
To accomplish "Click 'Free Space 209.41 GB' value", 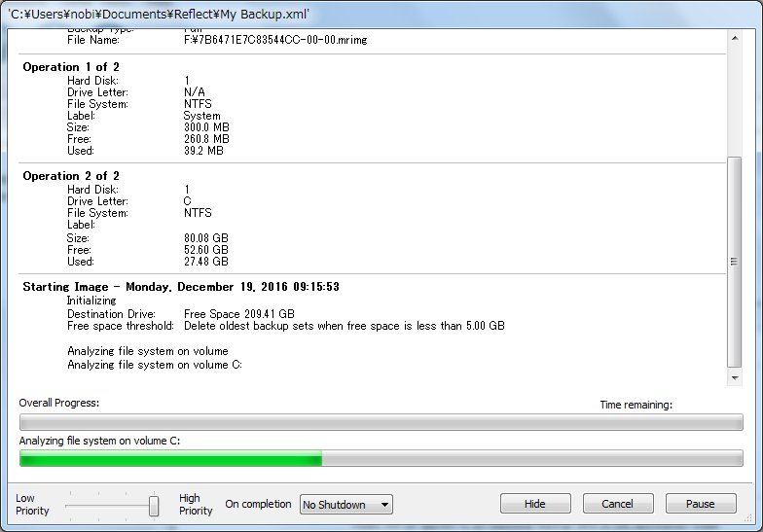I will pyautogui.click(x=239, y=314).
